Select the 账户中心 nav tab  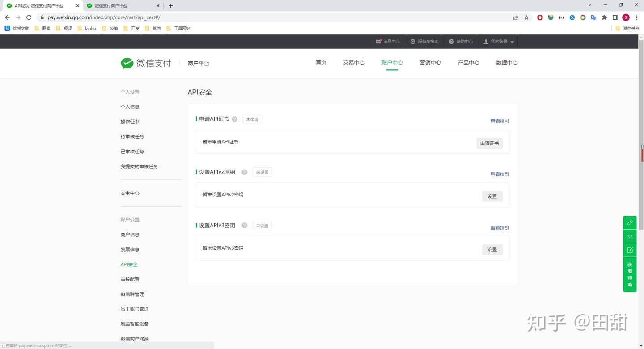(x=392, y=63)
